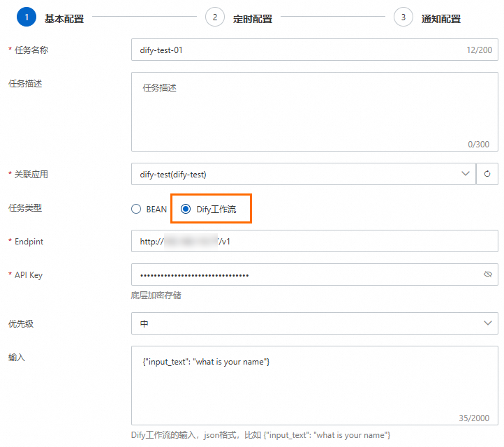Image resolution: width=504 pixels, height=447 pixels.
Task: Click the 0/300 character counter
Action: coord(478,145)
